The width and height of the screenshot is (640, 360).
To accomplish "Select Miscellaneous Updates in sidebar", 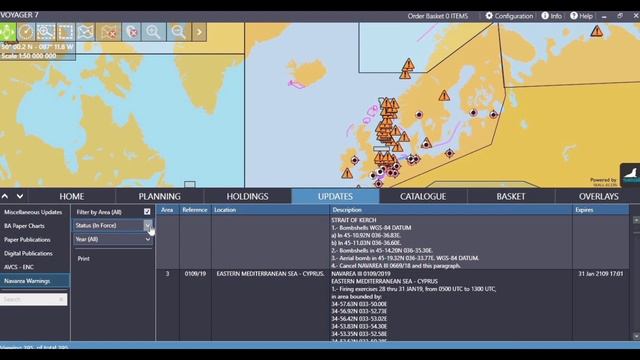I will tap(33, 212).
